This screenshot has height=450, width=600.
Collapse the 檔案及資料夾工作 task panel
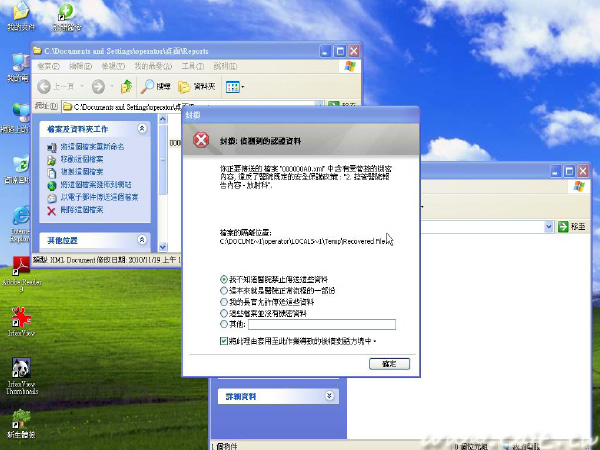(142, 129)
